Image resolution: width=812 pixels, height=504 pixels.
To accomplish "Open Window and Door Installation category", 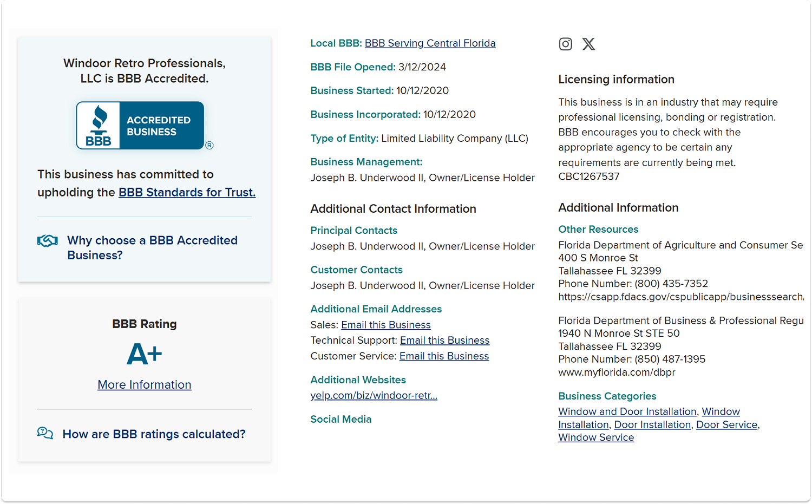I will coord(627,412).
